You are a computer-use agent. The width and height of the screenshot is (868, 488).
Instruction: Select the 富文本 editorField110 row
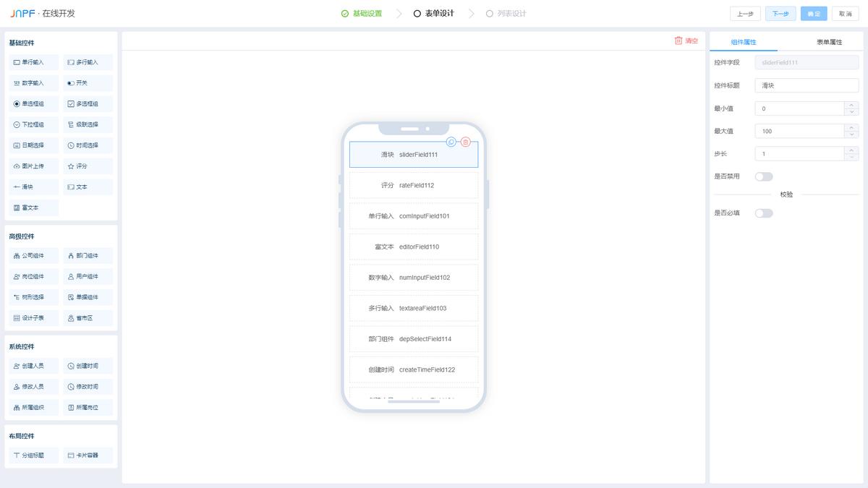click(x=414, y=247)
